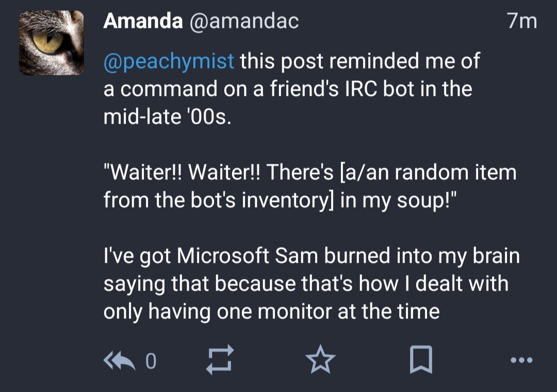Open the @peachymist mention

click(169, 61)
